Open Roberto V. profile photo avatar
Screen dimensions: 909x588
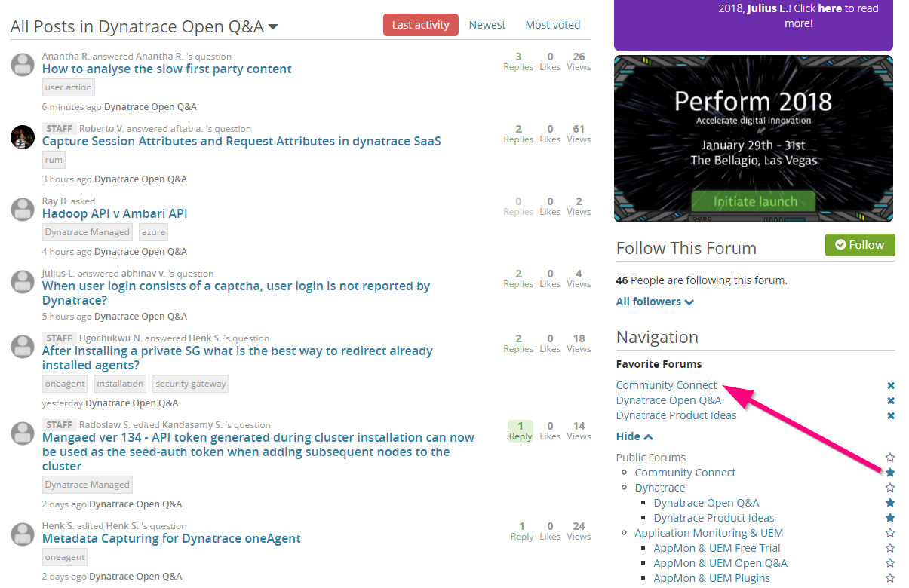pos(23,137)
